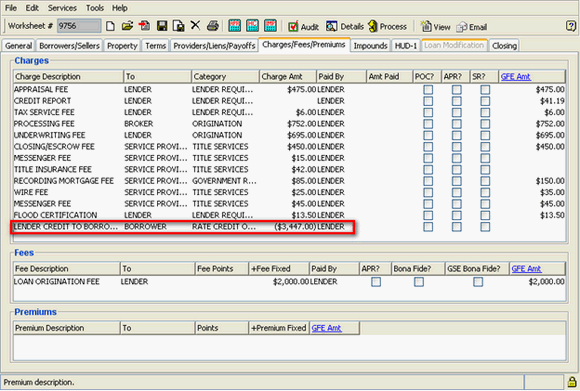Click the $752.00 PROCESSING FEE charge amount
This screenshot has height=391, width=580.
[x=301, y=124]
